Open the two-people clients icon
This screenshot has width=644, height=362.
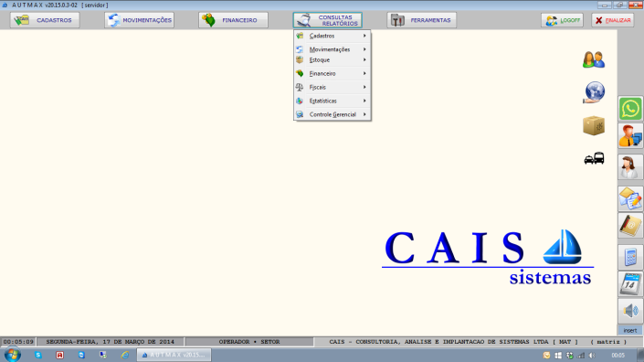[594, 59]
